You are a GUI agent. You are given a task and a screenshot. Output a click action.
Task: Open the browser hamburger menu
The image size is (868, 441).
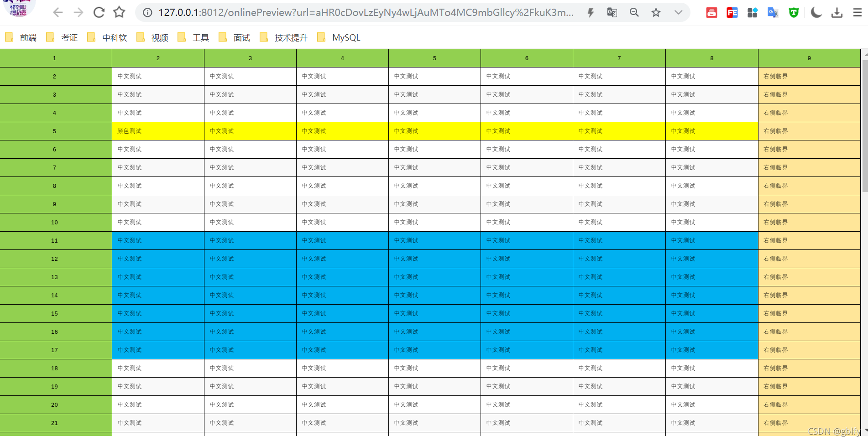point(858,13)
